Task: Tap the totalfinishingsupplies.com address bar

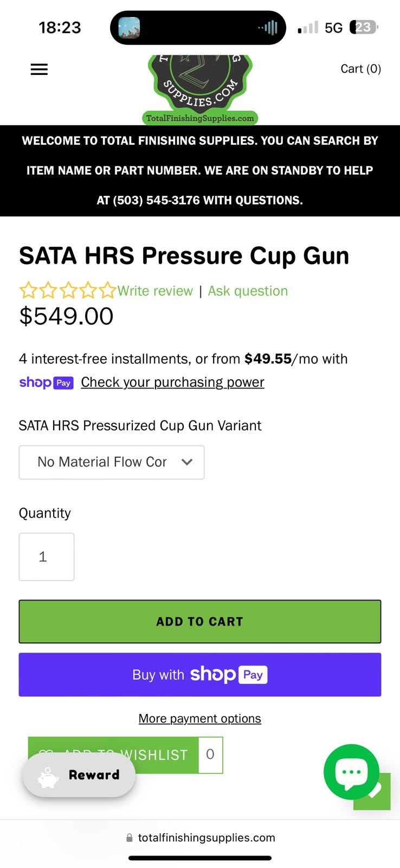Action: pyautogui.click(x=200, y=838)
